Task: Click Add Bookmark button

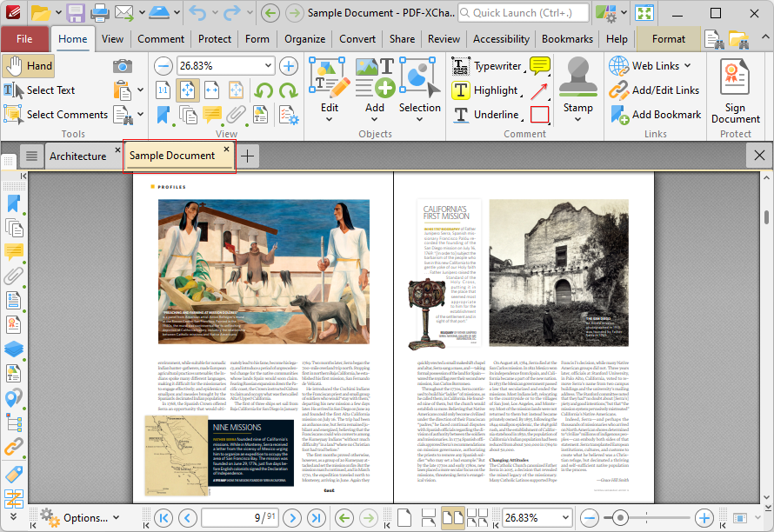Action: click(656, 115)
